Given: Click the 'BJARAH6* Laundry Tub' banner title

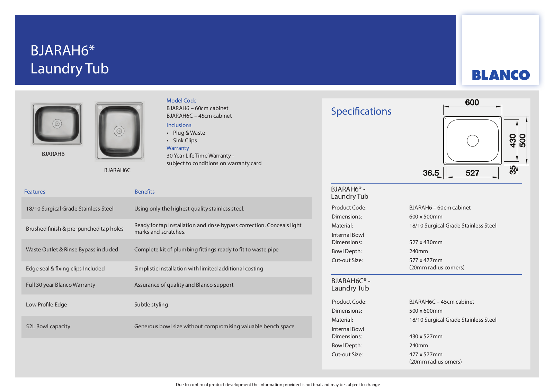Looking at the screenshot, I should point(70,60).
